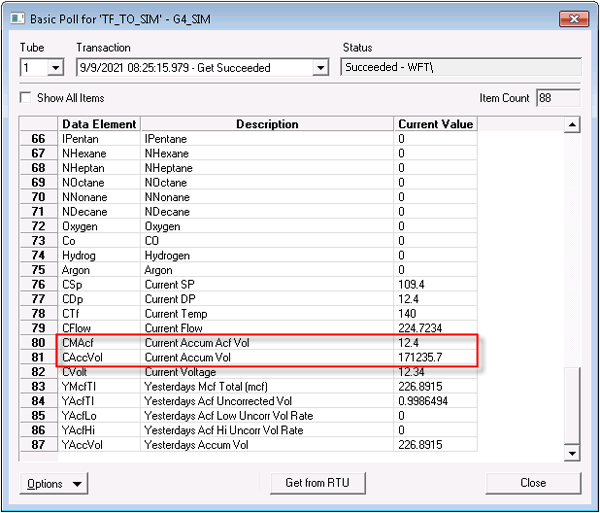
Task: Click the Data Element column header
Action: pos(99,124)
